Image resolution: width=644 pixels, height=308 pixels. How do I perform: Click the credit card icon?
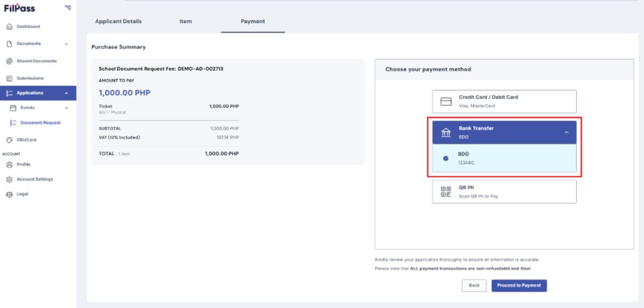(446, 102)
